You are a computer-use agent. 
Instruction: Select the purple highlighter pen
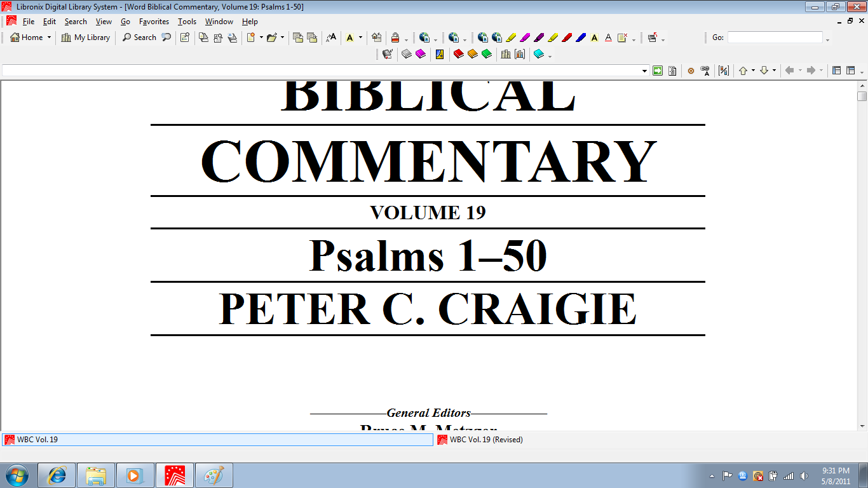(x=539, y=37)
